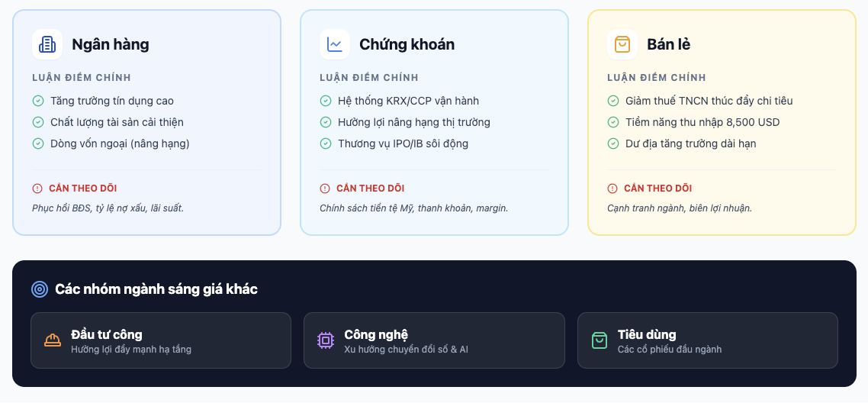Click the shopping bag icon beside Bán lẻ
The image size is (868, 403).
tap(622, 44)
